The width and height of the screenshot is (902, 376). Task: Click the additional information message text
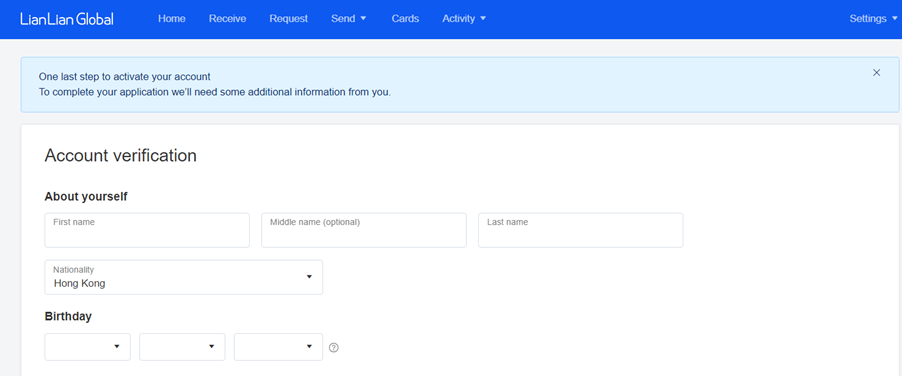pos(215,92)
